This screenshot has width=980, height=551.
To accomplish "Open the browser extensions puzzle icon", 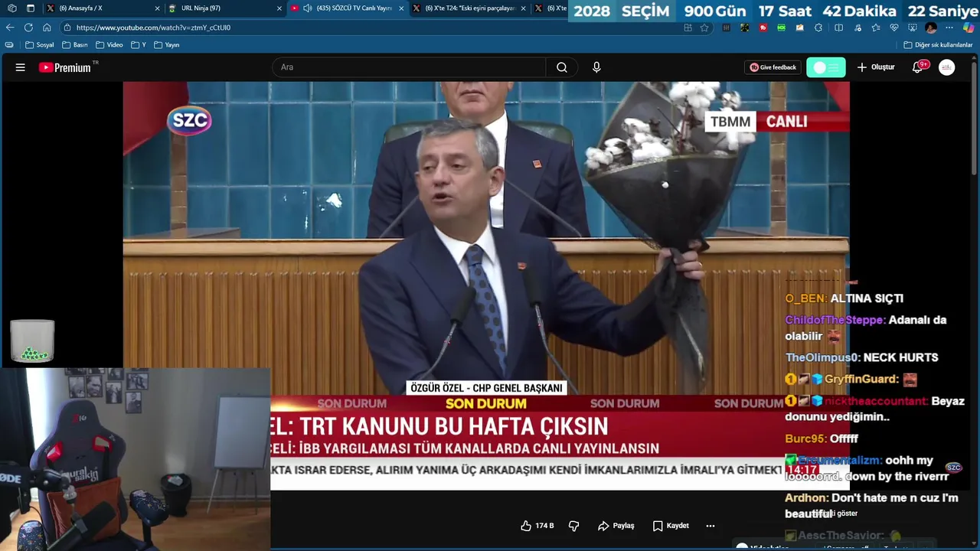I will pyautogui.click(x=818, y=28).
